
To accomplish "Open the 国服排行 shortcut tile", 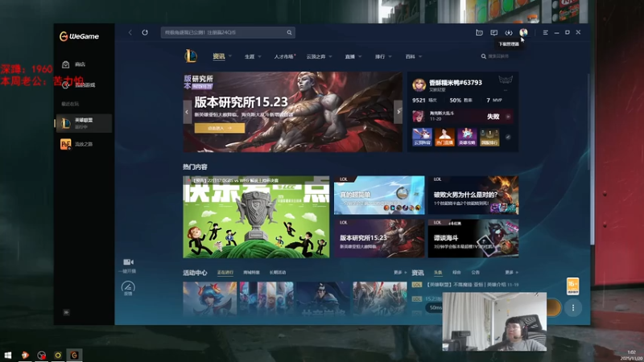I will 489,137.
